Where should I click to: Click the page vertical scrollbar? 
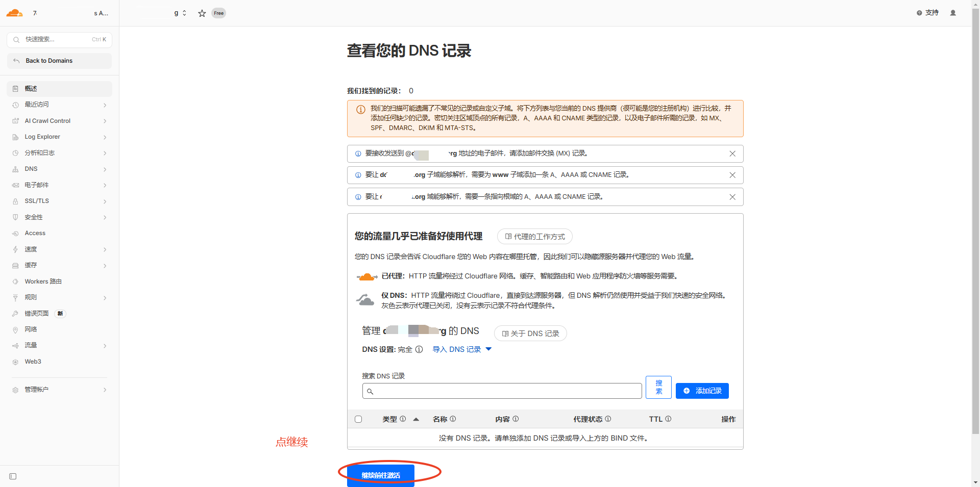pyautogui.click(x=975, y=204)
